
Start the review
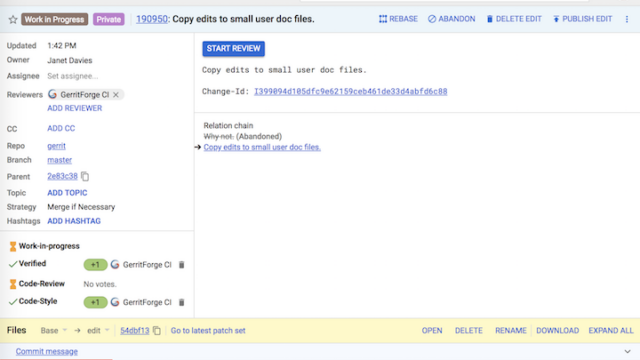[233, 49]
